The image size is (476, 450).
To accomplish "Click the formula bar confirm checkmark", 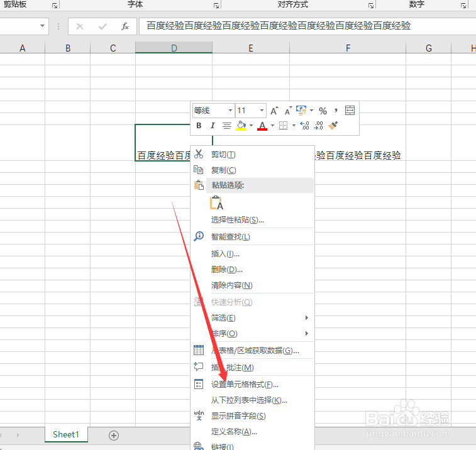I will pyautogui.click(x=102, y=26).
